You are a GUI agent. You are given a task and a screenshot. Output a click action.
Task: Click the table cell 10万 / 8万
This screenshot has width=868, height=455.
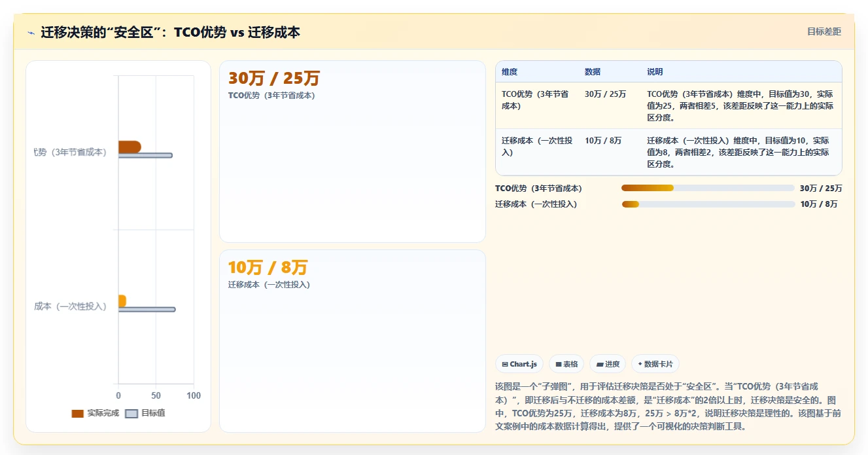click(603, 141)
